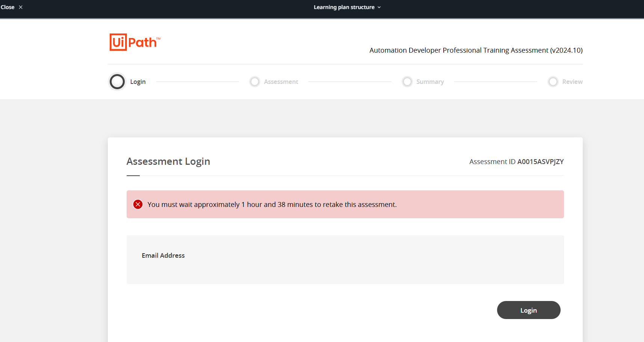The width and height of the screenshot is (644, 342).
Task: Click the UiPath logo
Action: (135, 42)
